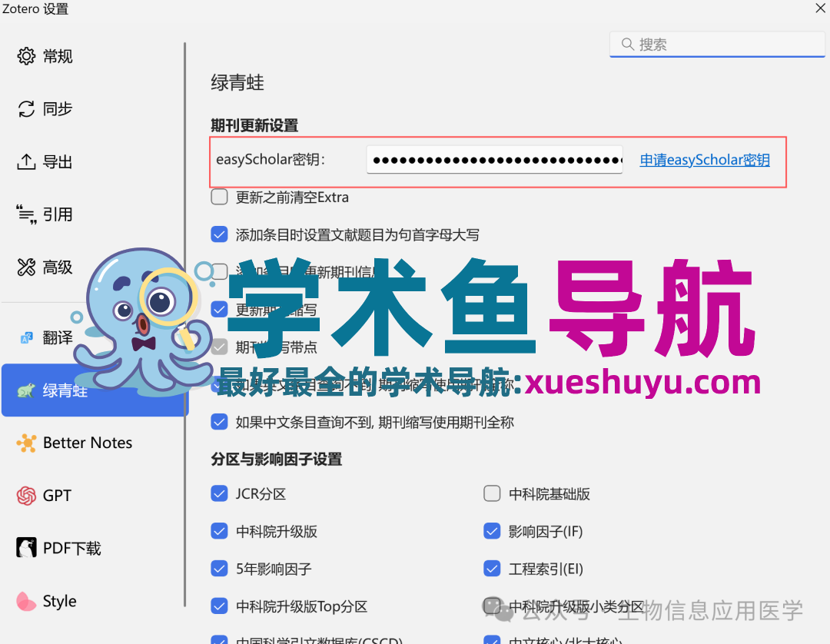Open the 高级 advanced tools icon
The width and height of the screenshot is (830, 644).
tap(26, 267)
